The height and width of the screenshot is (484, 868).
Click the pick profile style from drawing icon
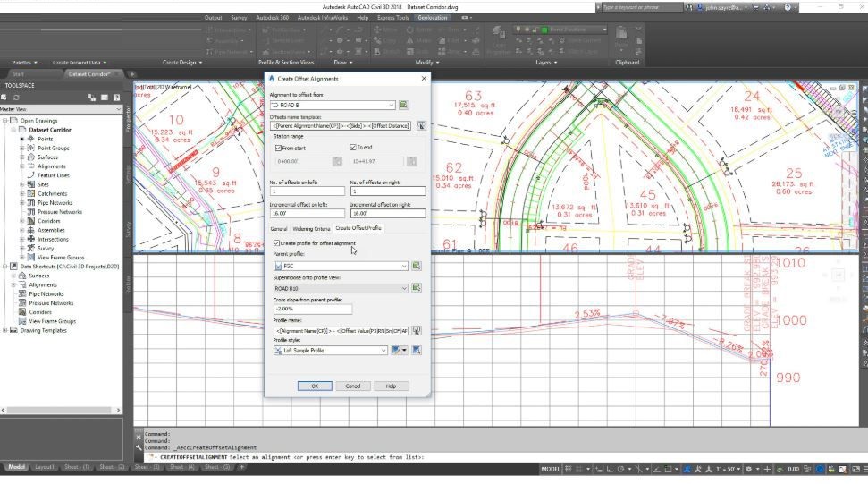(417, 350)
